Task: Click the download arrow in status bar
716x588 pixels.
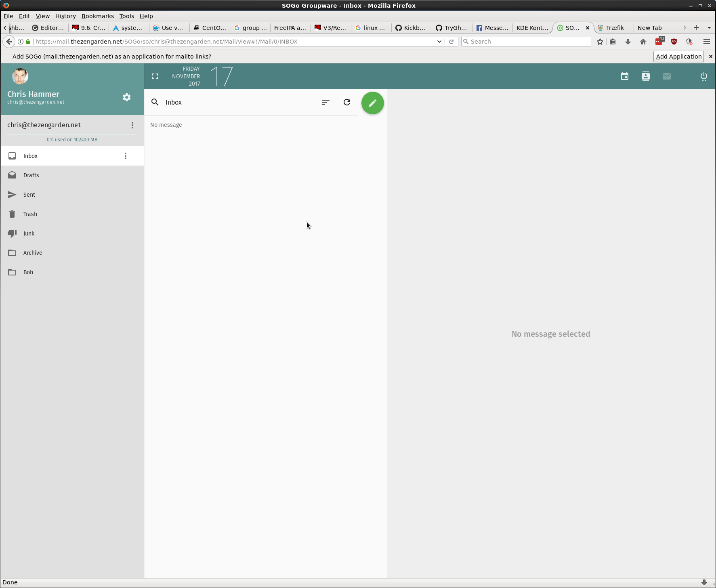Action: tap(704, 582)
